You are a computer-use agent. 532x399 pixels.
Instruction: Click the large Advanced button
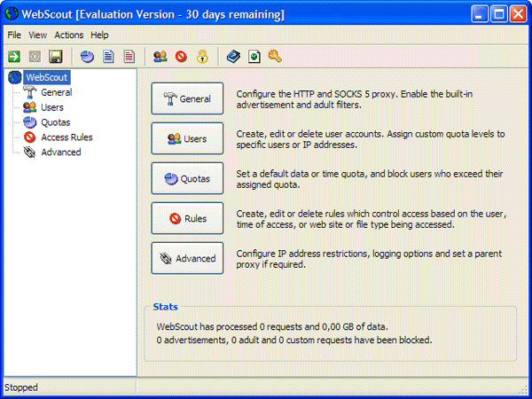[187, 258]
